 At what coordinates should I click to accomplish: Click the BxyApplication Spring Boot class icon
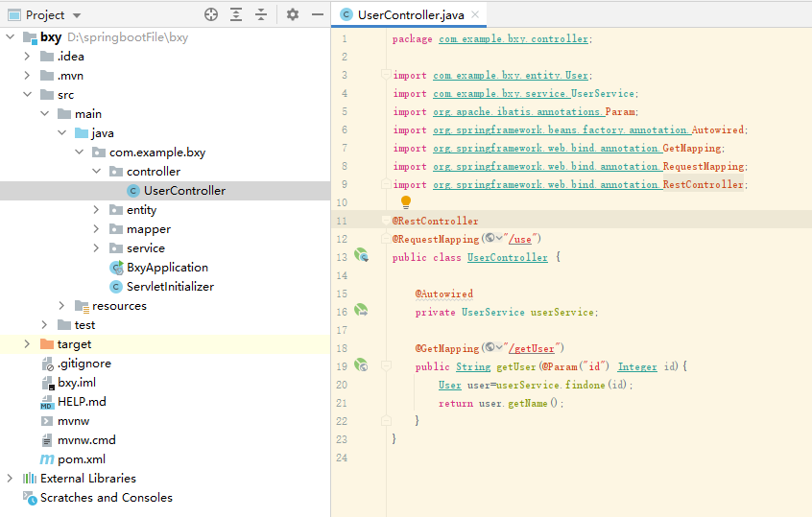click(116, 268)
